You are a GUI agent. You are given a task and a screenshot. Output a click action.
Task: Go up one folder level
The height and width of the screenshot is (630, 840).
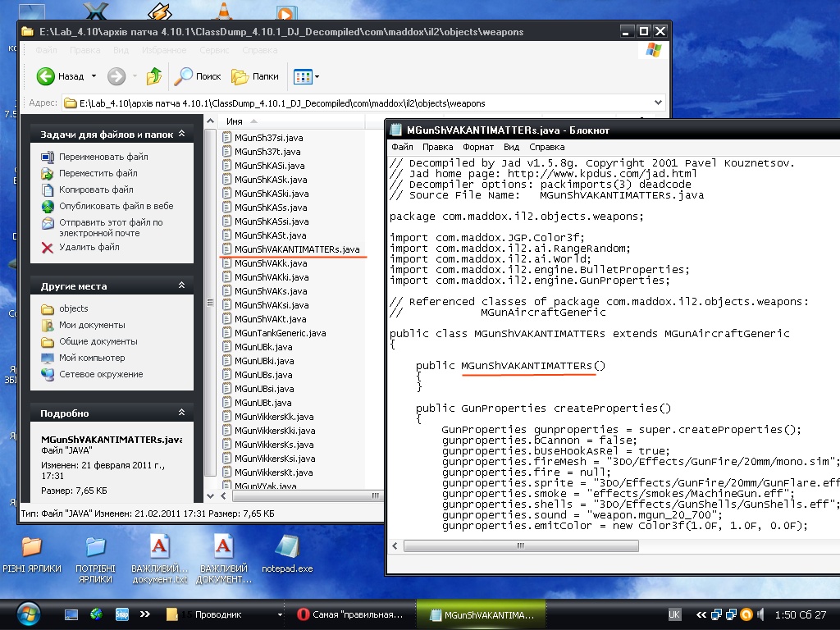(153, 76)
